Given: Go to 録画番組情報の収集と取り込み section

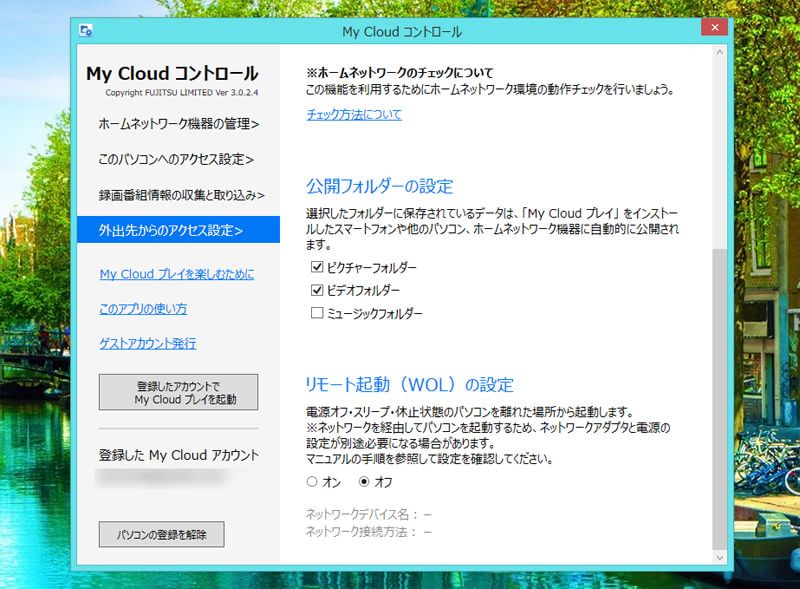Looking at the screenshot, I should 181,194.
